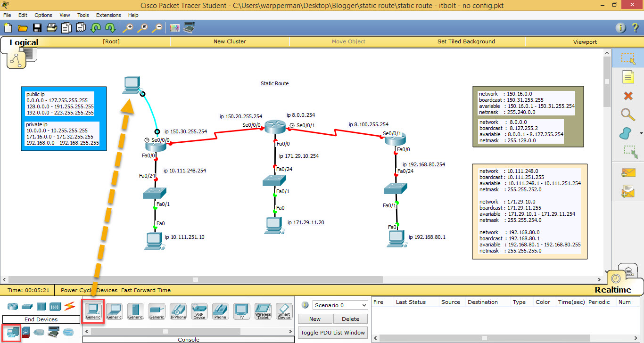This screenshot has width=644, height=343.
Task: Activate the Select/Move rectangle tool
Action: pyautogui.click(x=627, y=58)
